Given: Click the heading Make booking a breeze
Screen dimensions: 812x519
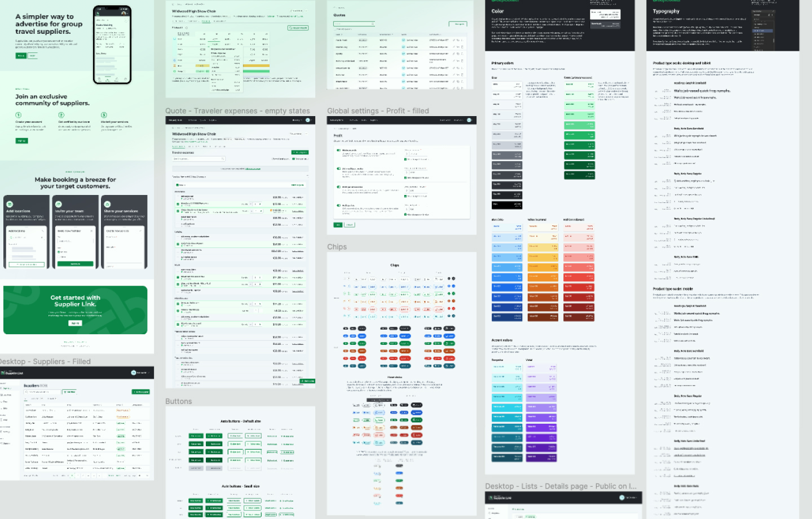Looking at the screenshot, I should click(75, 183).
